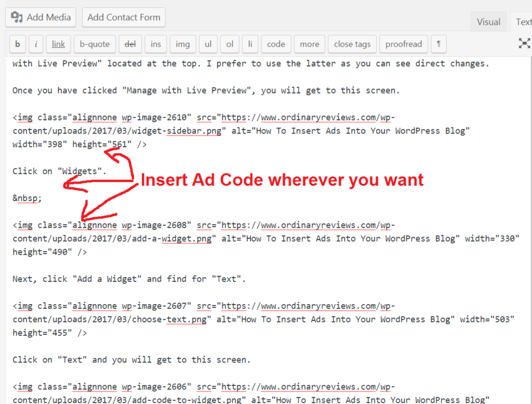Apply strikethrough with the del button

click(x=130, y=44)
